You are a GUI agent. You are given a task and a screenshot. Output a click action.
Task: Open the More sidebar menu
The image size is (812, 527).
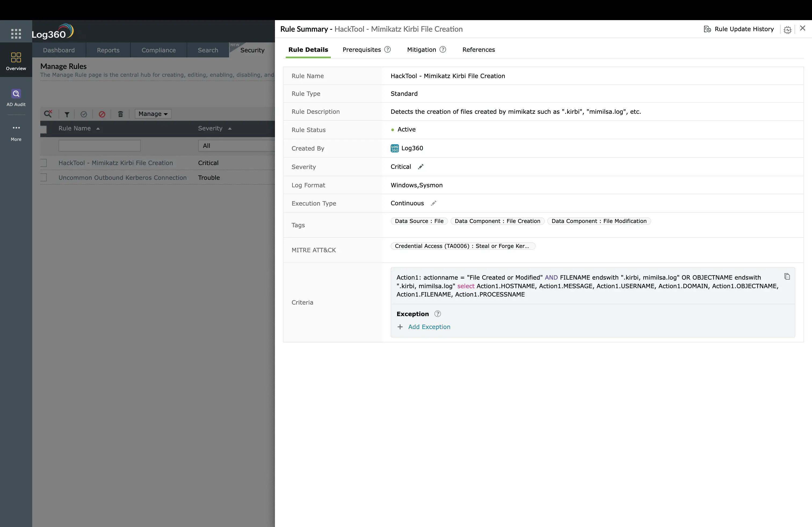[x=16, y=133]
